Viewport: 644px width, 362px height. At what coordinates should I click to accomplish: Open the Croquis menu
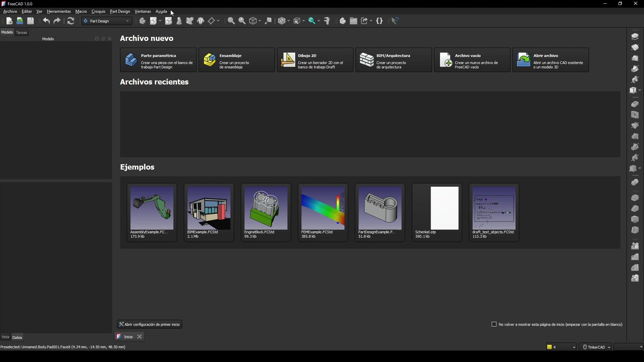click(98, 11)
